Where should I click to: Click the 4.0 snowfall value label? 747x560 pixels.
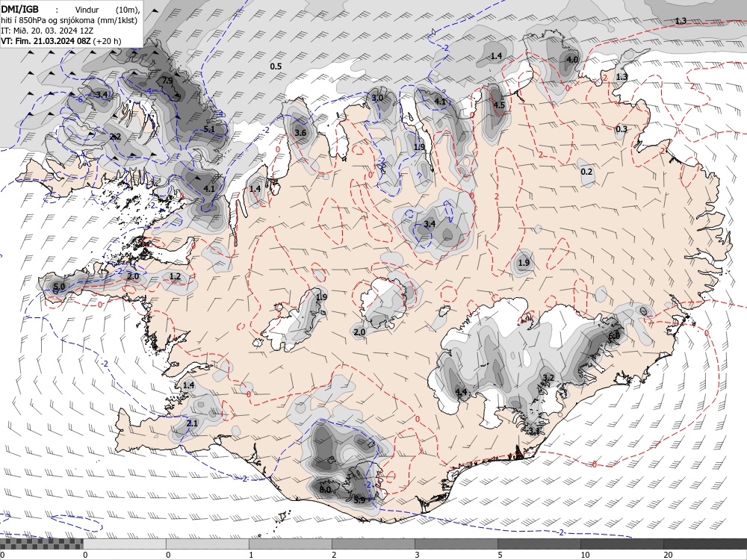click(x=571, y=60)
